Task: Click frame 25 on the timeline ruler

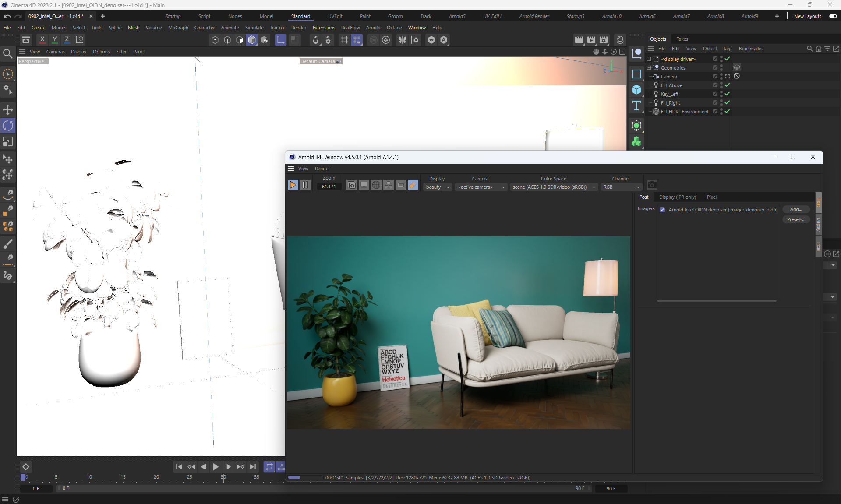Action: [x=190, y=478]
